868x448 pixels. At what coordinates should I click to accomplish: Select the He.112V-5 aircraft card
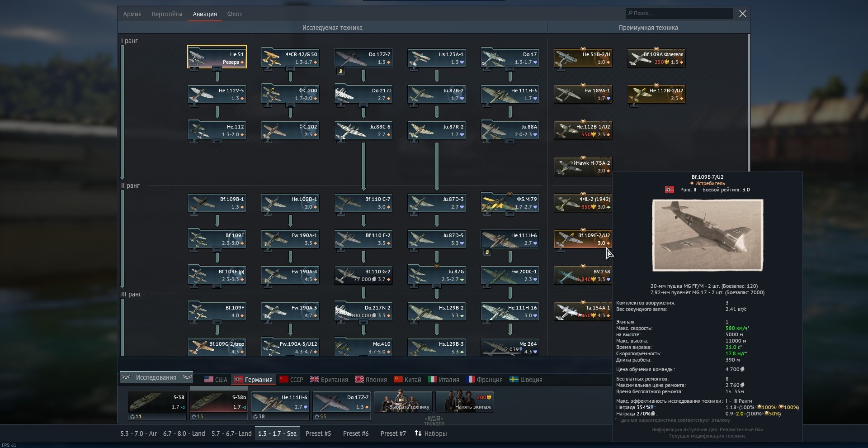pyautogui.click(x=217, y=94)
